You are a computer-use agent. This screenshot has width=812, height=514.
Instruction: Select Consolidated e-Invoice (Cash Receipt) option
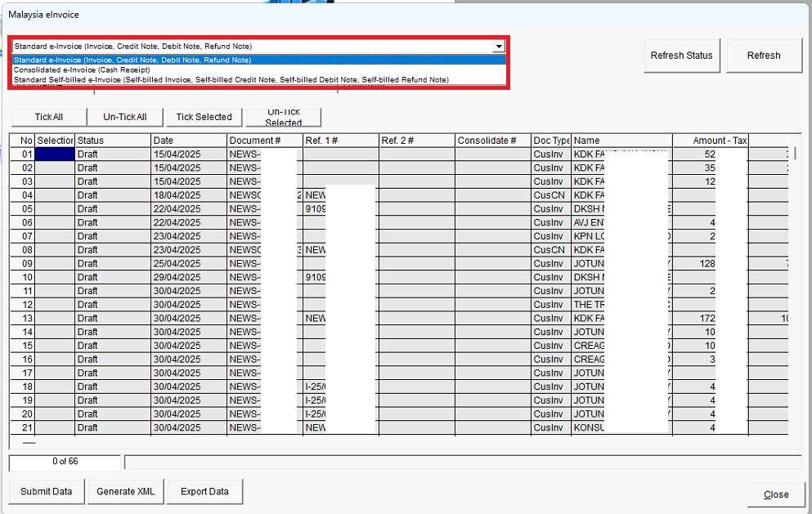click(x=81, y=69)
